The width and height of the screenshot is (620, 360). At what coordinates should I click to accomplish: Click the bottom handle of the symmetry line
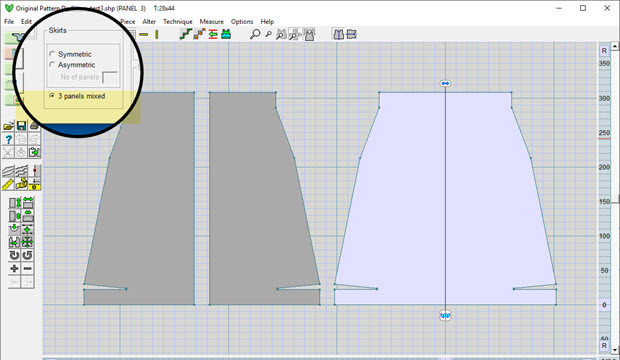click(445, 316)
